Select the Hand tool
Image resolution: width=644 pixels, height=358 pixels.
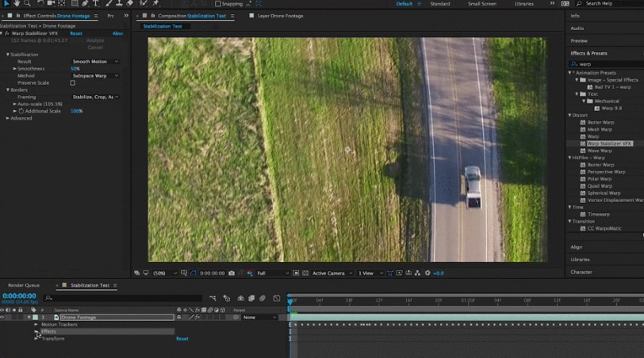tap(17, 3)
